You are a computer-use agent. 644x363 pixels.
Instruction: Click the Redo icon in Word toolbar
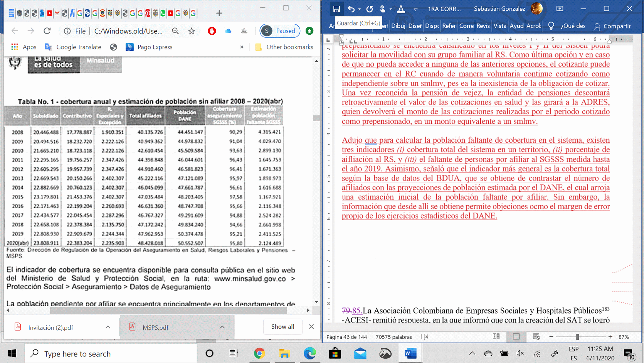click(x=370, y=9)
